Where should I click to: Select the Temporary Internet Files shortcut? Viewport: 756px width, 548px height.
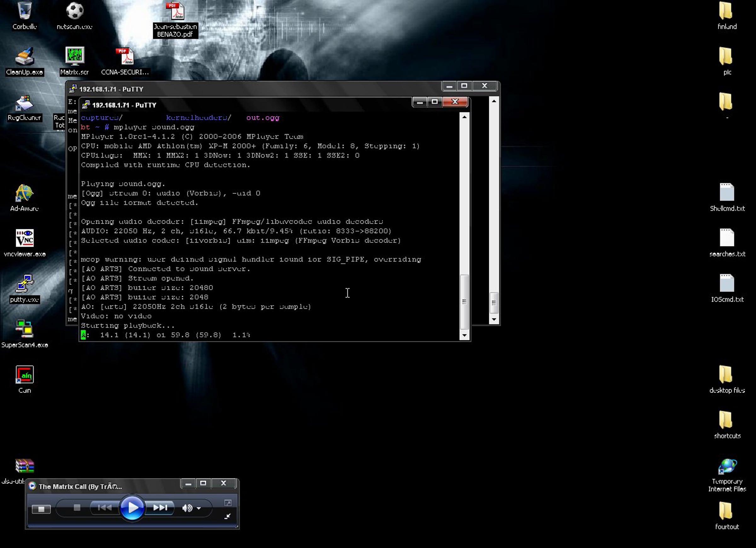tap(727, 466)
